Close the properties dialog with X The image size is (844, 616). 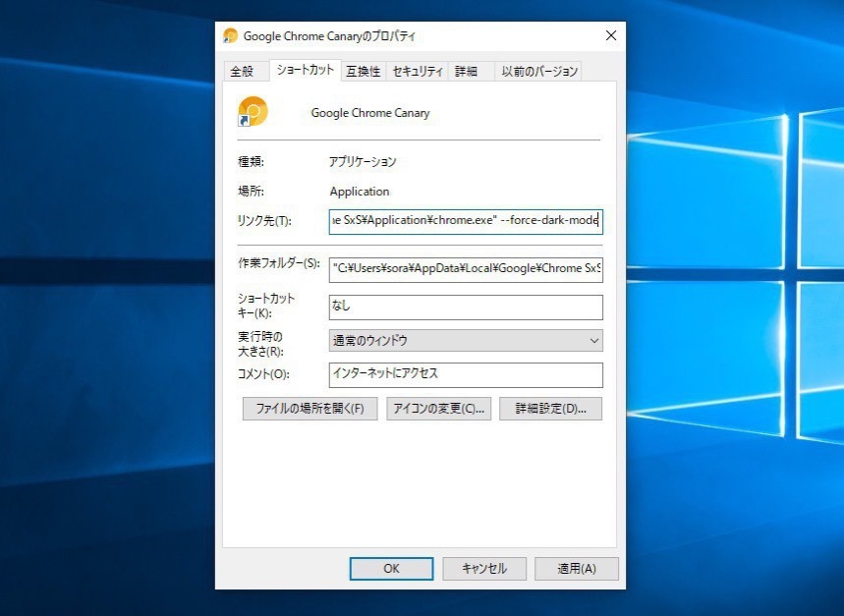(x=610, y=35)
